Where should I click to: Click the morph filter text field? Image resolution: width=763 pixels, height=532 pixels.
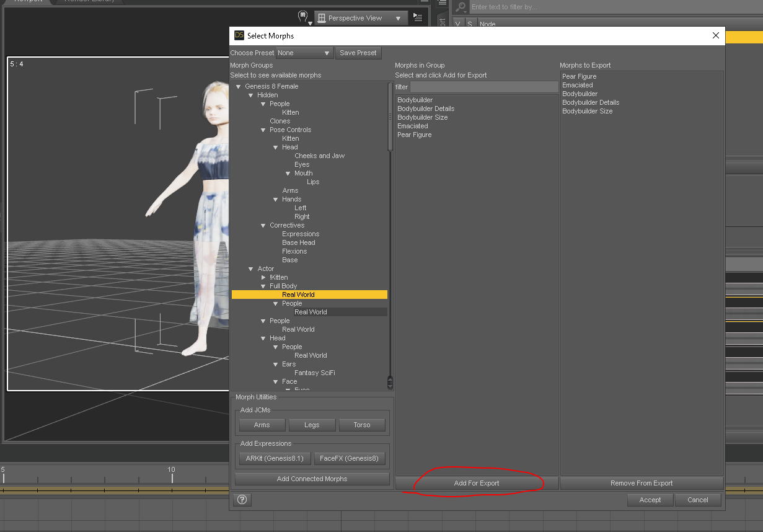pyautogui.click(x=483, y=87)
